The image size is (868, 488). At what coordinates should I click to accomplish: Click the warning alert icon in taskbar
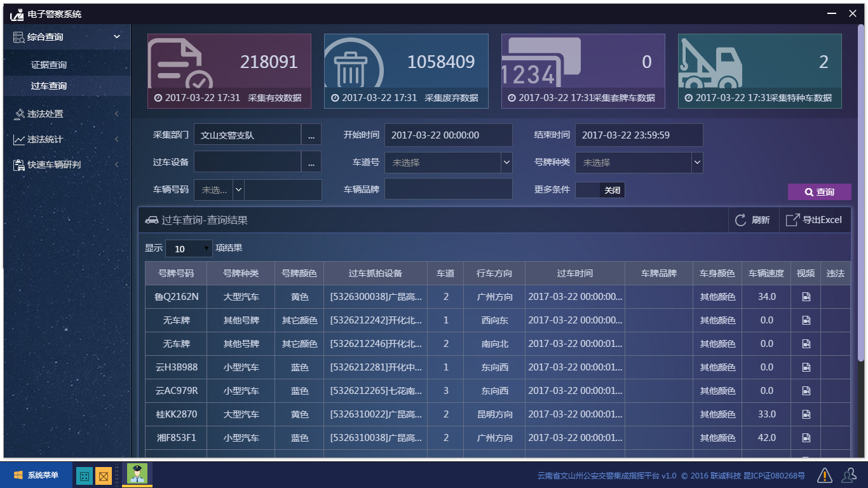[x=824, y=475]
